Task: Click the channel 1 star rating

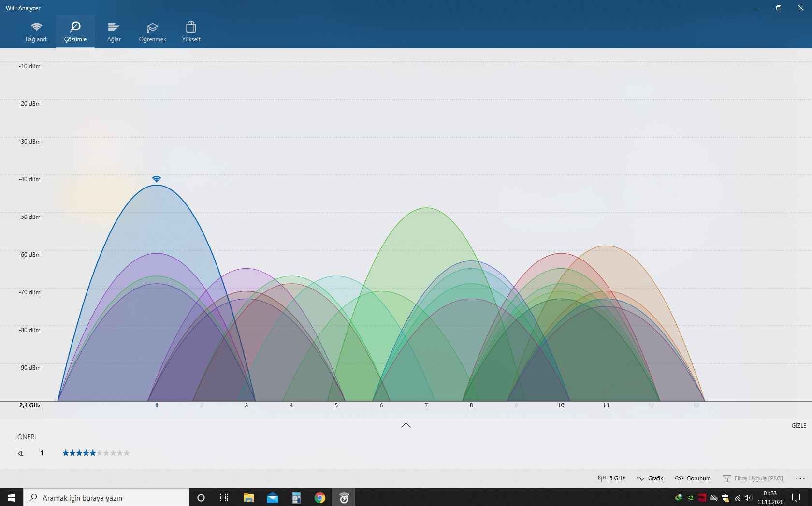Action: 96,453
